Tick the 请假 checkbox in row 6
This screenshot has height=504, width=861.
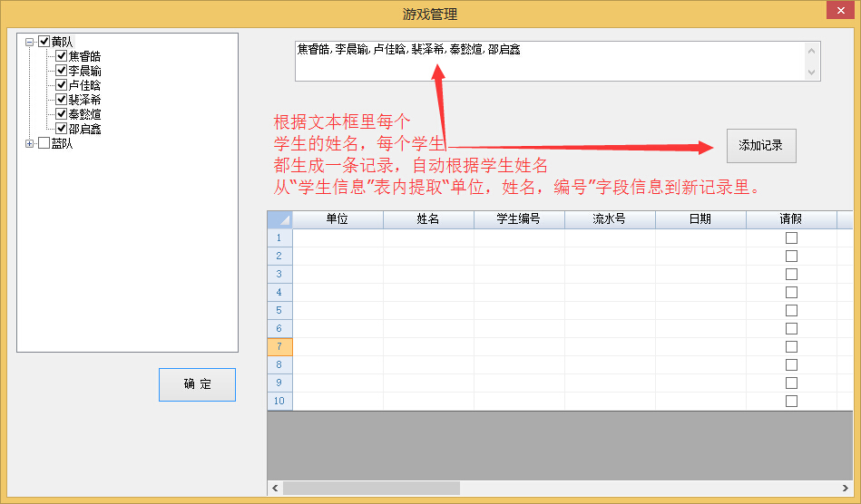tap(791, 328)
